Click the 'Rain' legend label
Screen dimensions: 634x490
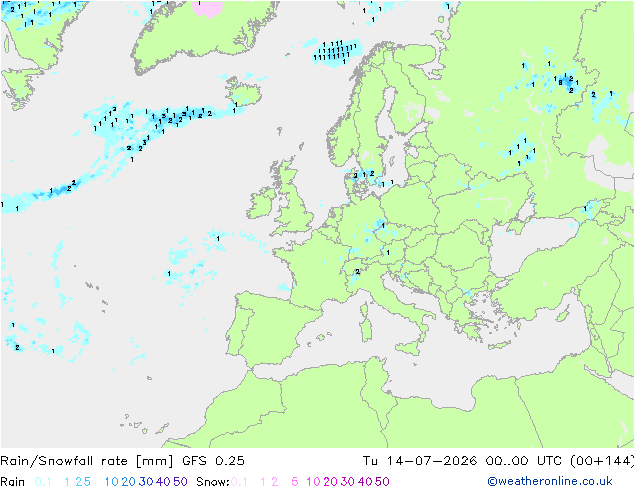(x=13, y=482)
